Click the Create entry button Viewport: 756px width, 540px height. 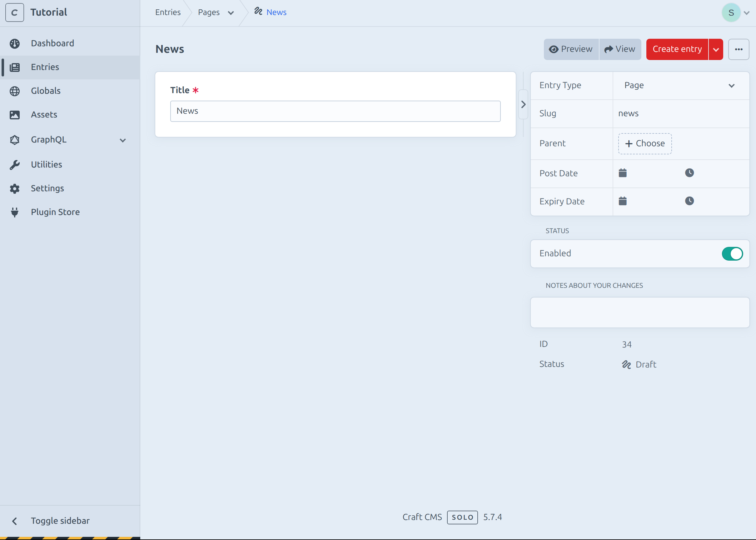click(x=676, y=49)
